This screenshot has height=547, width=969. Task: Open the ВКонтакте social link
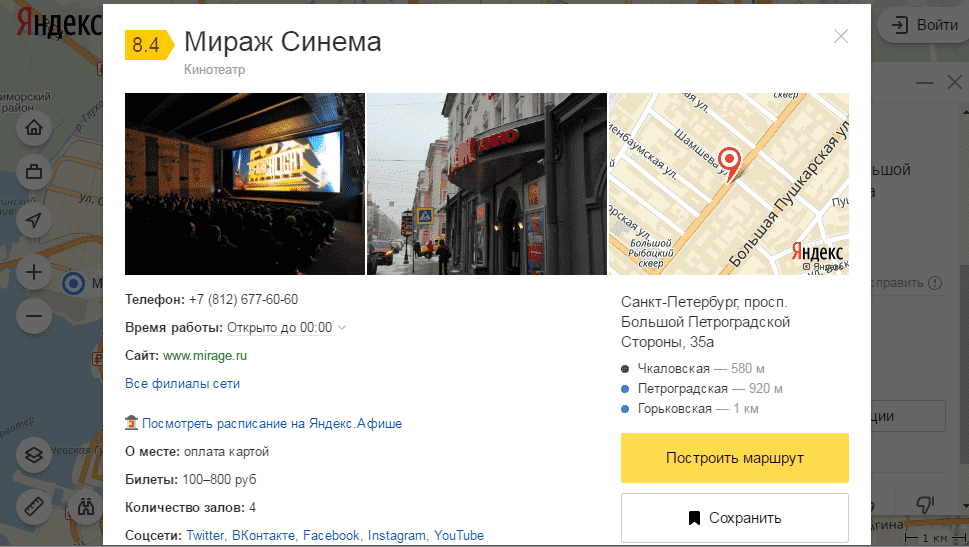pos(264,535)
